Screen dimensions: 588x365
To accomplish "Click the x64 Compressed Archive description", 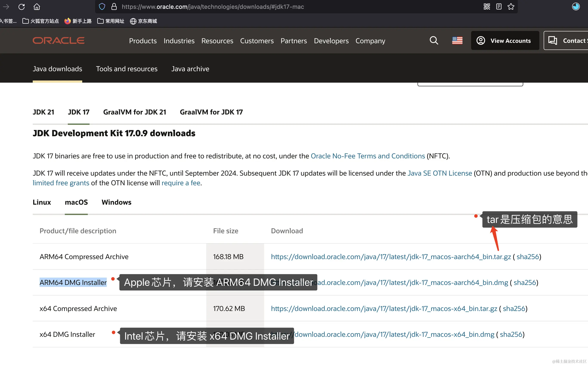I will coord(78,309).
